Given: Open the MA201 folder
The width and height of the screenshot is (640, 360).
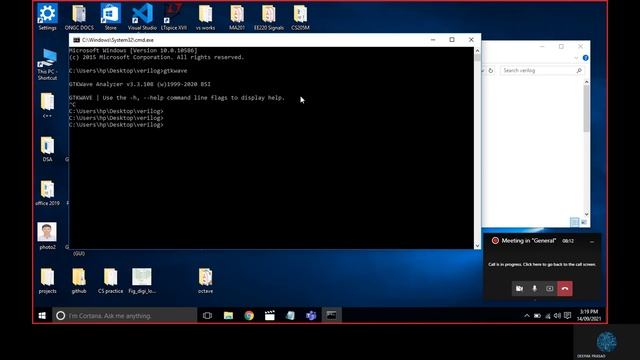Looking at the screenshot, I should click(237, 17).
